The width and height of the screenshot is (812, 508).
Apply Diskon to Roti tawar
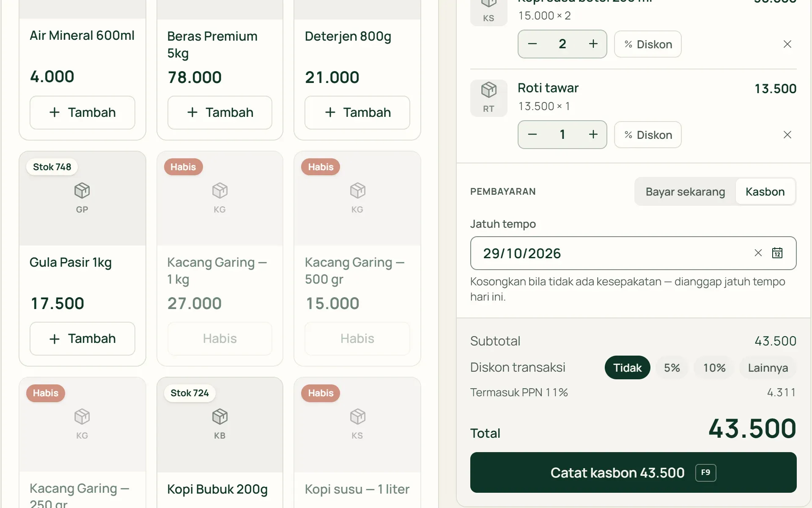(x=647, y=135)
